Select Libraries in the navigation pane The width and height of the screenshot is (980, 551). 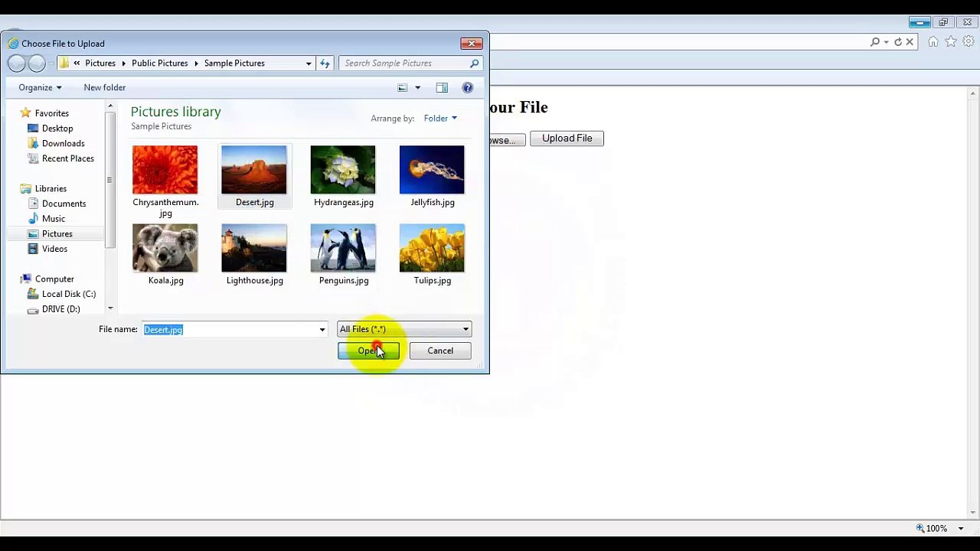tap(51, 188)
